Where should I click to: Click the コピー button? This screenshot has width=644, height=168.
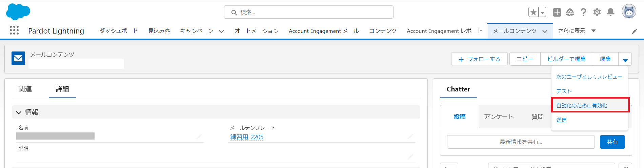(x=525, y=59)
